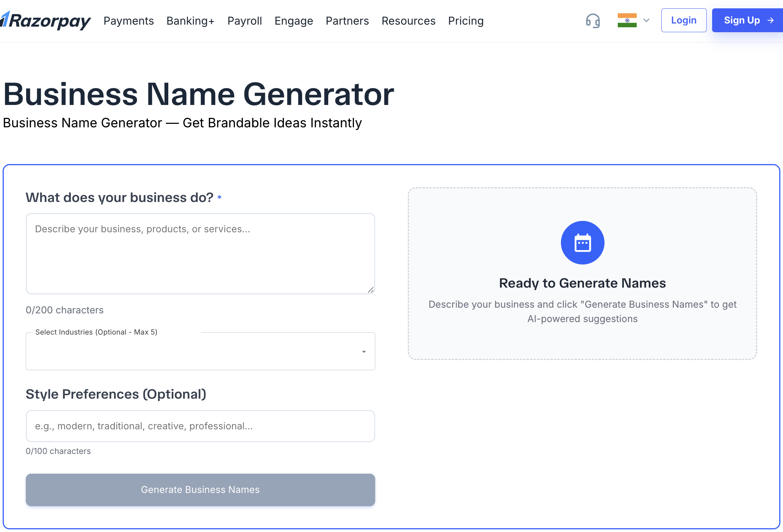Expand country selector chevron
This screenshot has height=532, width=783.
coord(647,20)
